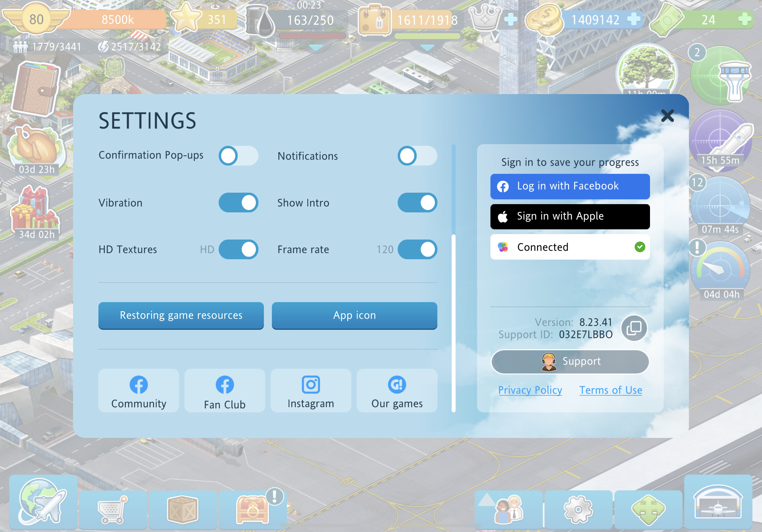Switch off HD Textures toggle
762x532 pixels.
coord(238,249)
